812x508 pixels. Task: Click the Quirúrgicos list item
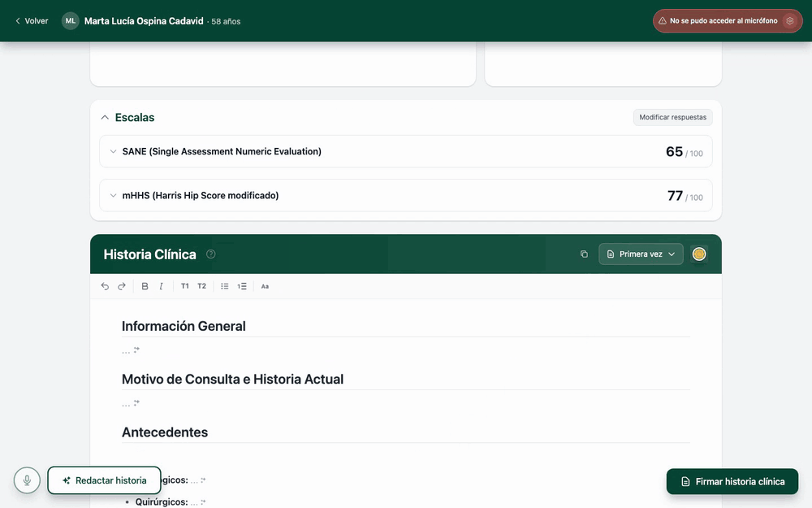pyautogui.click(x=166, y=501)
